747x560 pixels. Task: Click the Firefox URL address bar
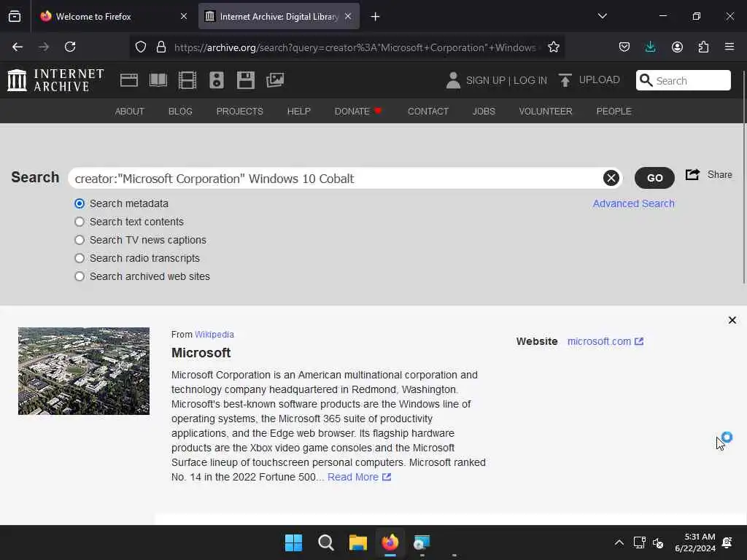coord(355,47)
